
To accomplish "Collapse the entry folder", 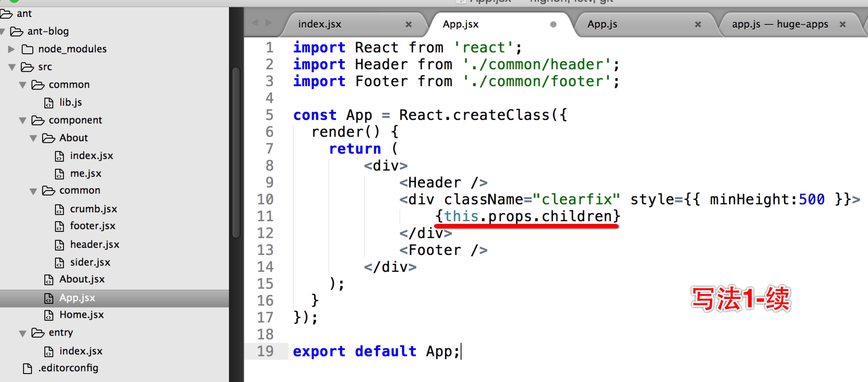I will [x=23, y=333].
